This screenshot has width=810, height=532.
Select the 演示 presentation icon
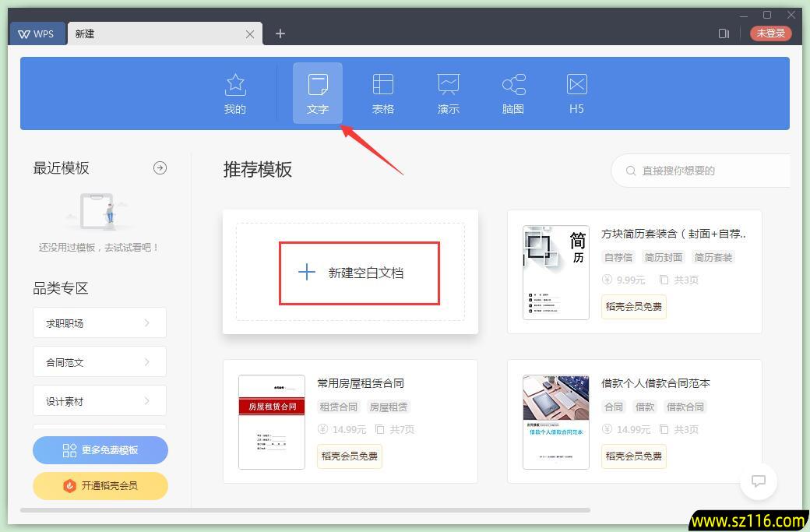[x=448, y=92]
